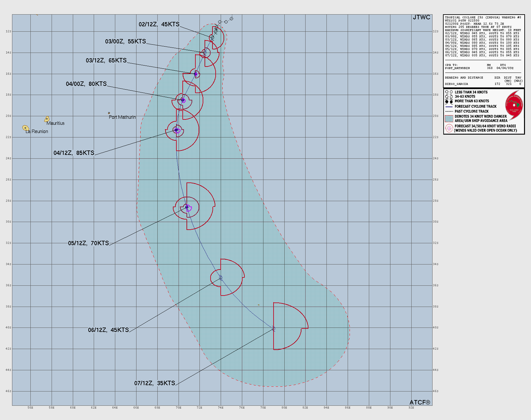The image size is (531, 420).
Task: Click the La Reunion island marker
Action: point(26,128)
